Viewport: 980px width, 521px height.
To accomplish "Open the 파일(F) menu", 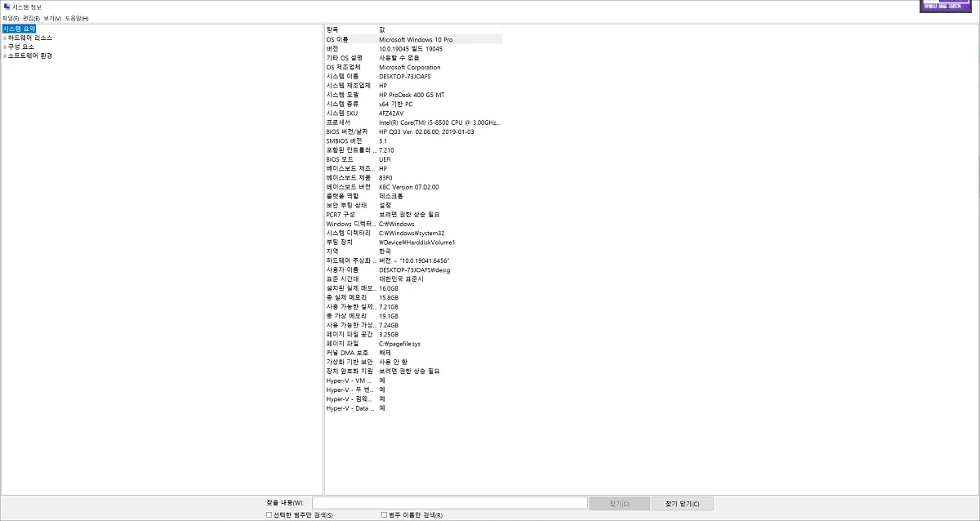I will coord(11,18).
